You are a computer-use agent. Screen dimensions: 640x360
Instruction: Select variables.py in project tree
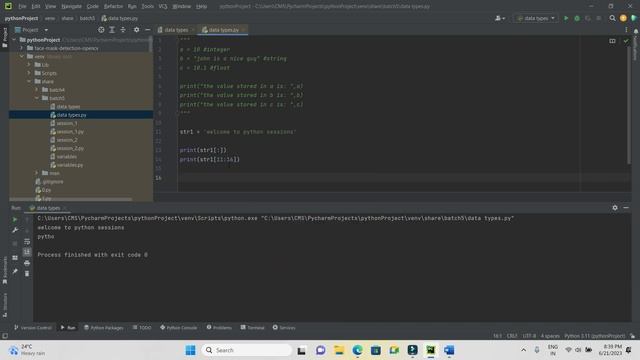69,165
